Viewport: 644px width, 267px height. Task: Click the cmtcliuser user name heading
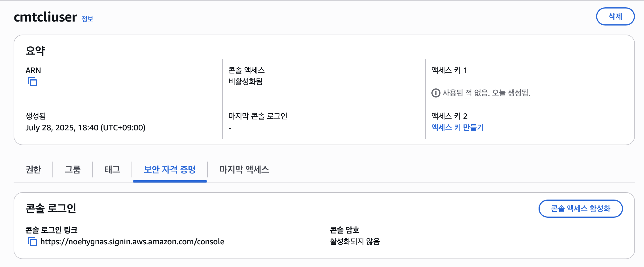tap(45, 17)
